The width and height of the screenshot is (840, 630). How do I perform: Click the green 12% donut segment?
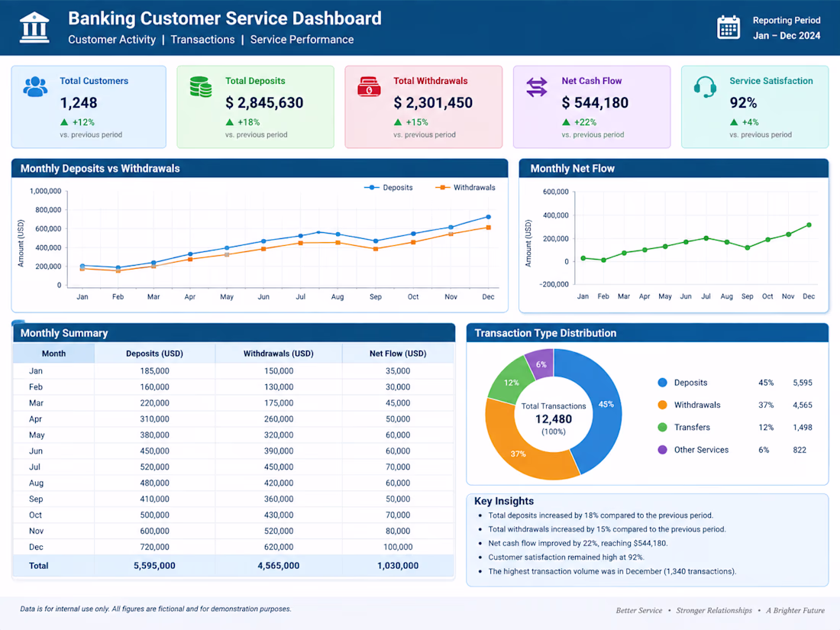coord(511,383)
